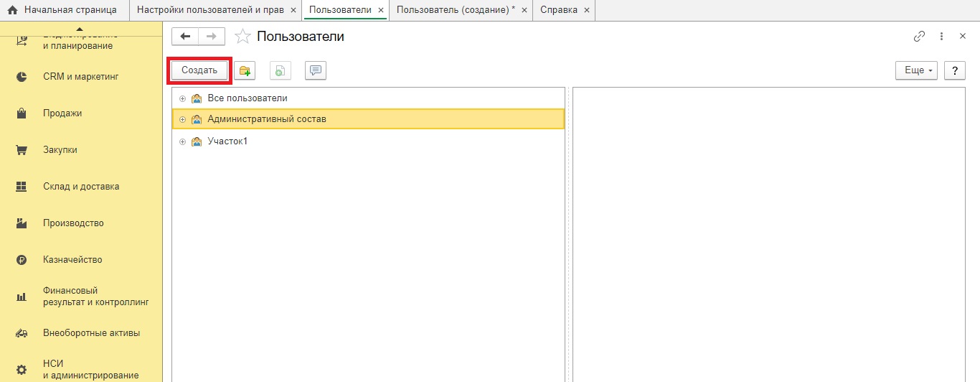Open Внеоборотные активы section

[81, 332]
